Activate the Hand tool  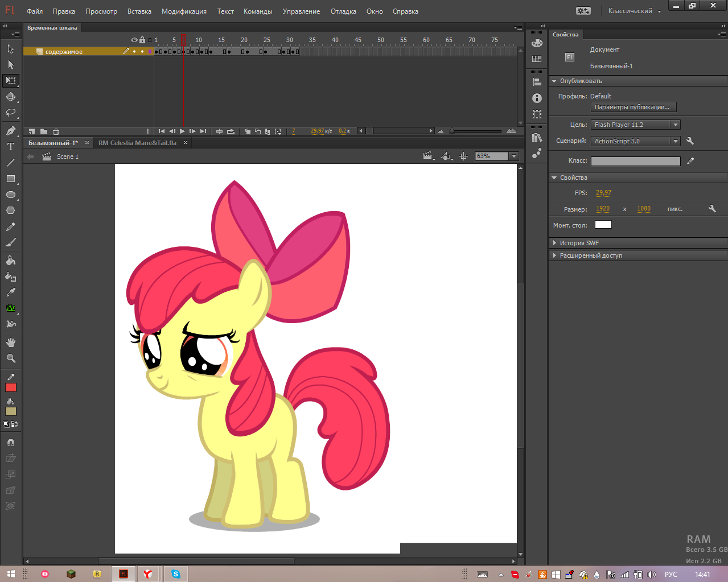11,342
